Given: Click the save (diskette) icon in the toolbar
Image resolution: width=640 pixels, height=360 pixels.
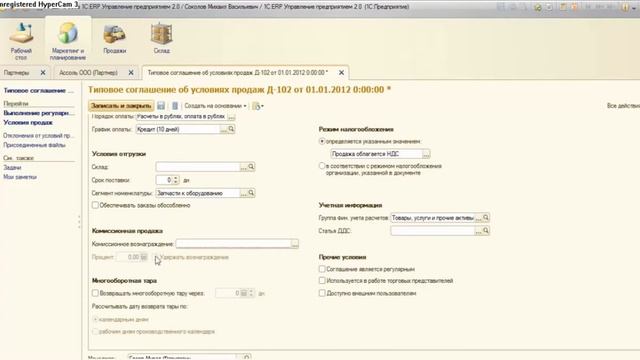Looking at the screenshot, I should (161, 106).
